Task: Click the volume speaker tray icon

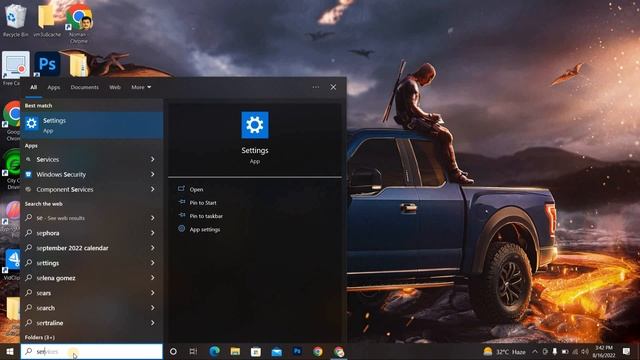Action: click(x=585, y=351)
